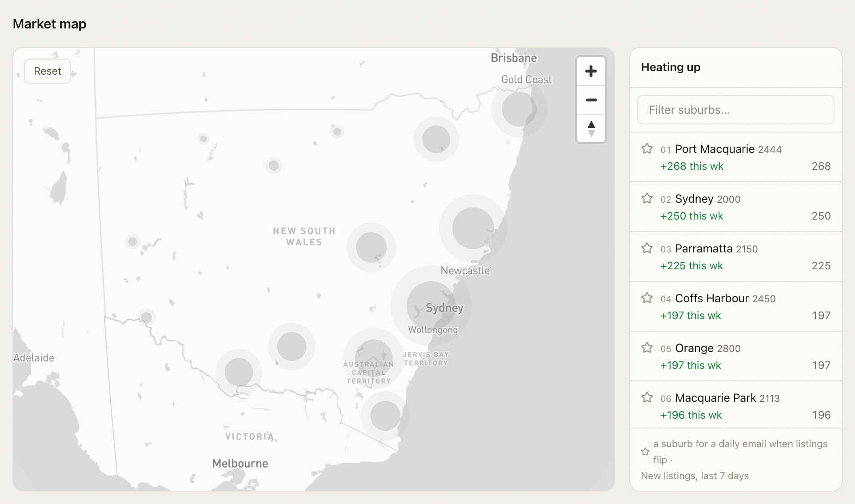This screenshot has height=504, width=855.
Task: Click the +250 this wk value
Action: [691, 216]
